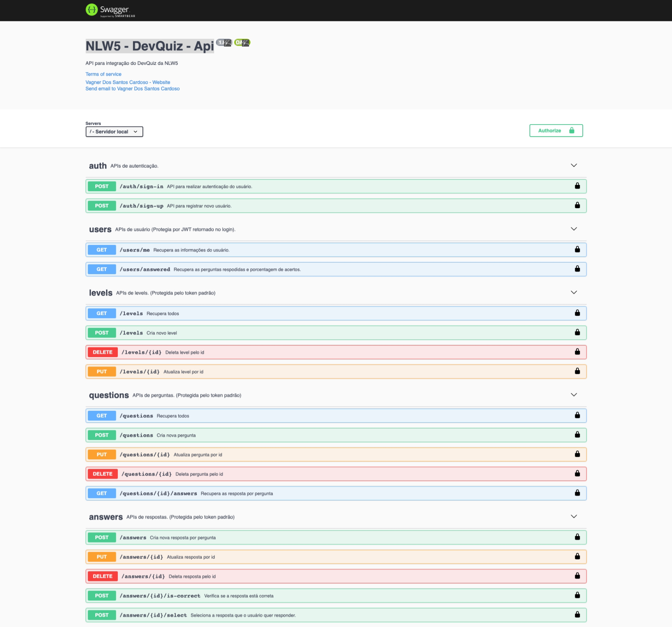The width and height of the screenshot is (672, 627).
Task: Collapse the questions section chevron
Action: tap(574, 395)
